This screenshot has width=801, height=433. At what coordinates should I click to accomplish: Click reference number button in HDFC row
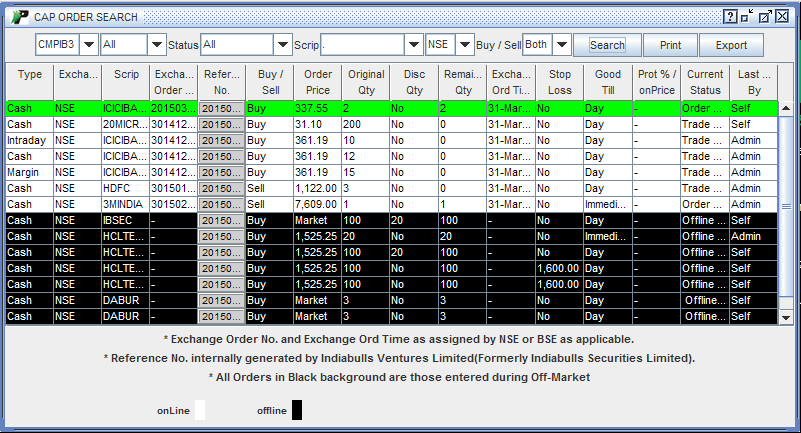coord(221,188)
